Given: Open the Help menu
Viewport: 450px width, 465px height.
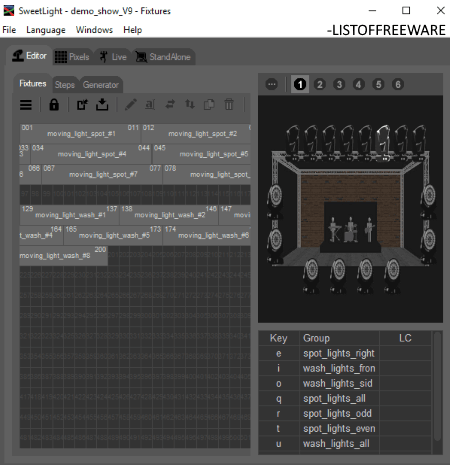Looking at the screenshot, I should [133, 30].
